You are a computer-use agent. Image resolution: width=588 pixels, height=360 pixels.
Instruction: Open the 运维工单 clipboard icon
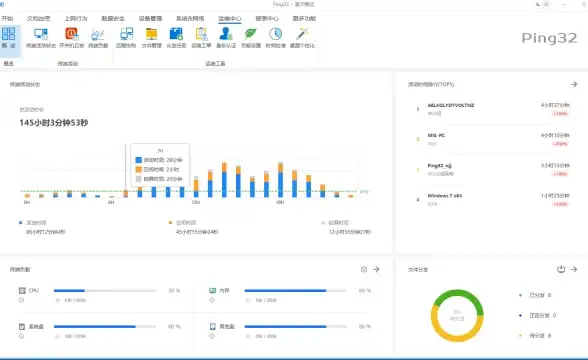(201, 34)
